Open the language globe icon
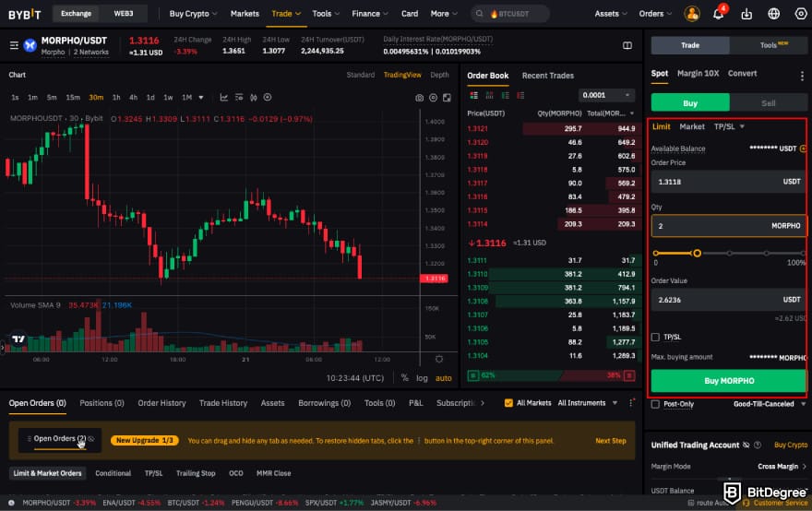Screen dimensions: 812x511 tap(773, 14)
